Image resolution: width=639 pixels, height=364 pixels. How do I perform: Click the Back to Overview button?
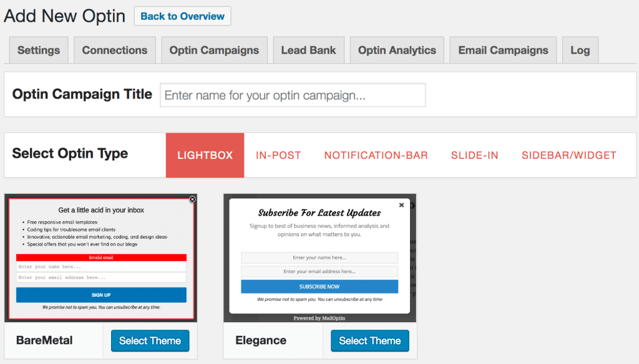pos(182,16)
